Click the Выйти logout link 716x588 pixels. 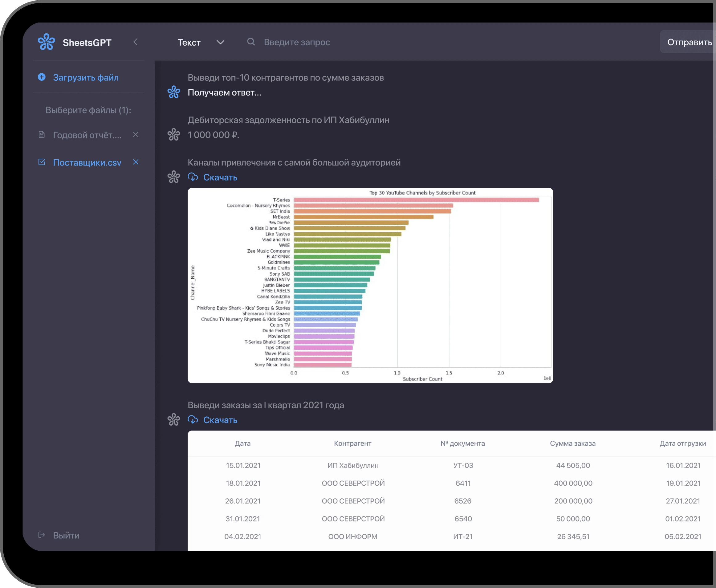[x=66, y=536]
